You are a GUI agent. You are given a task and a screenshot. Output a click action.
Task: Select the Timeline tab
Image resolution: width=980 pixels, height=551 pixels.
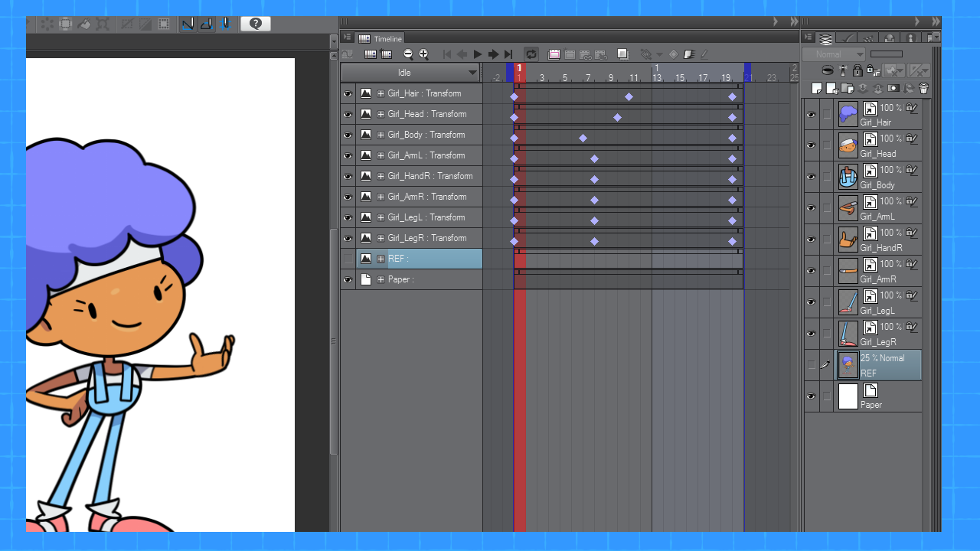[381, 39]
